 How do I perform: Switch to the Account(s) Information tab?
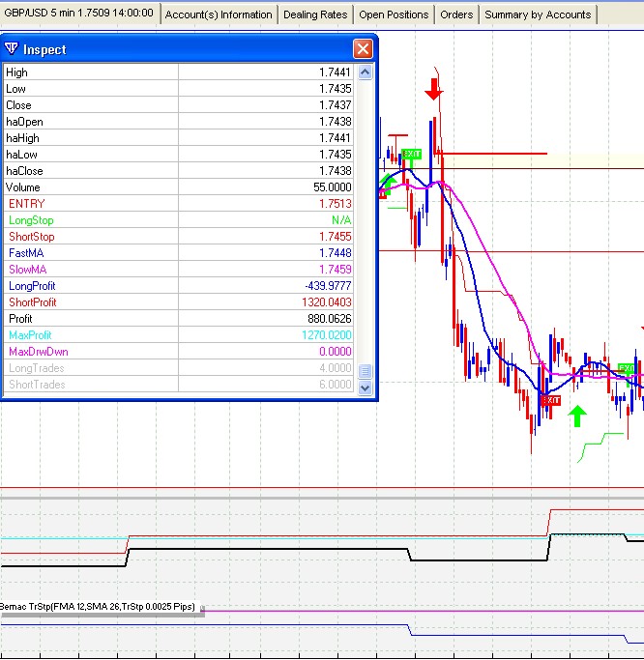219,14
